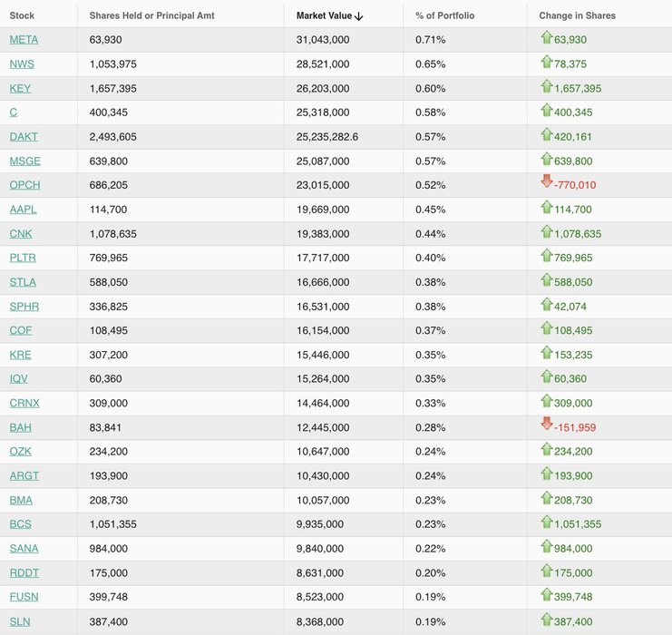Open the ARGT stock link
The image size is (672, 635).
(24, 476)
